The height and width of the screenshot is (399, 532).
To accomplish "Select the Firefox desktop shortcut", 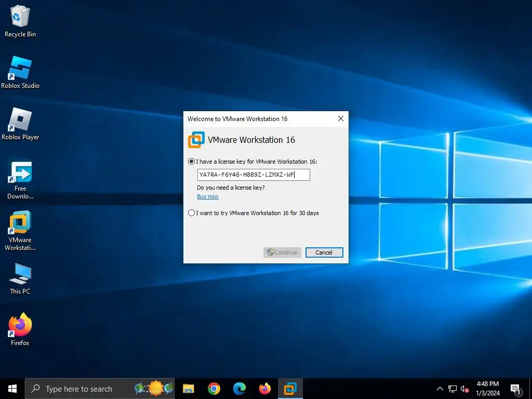I will pyautogui.click(x=20, y=329).
